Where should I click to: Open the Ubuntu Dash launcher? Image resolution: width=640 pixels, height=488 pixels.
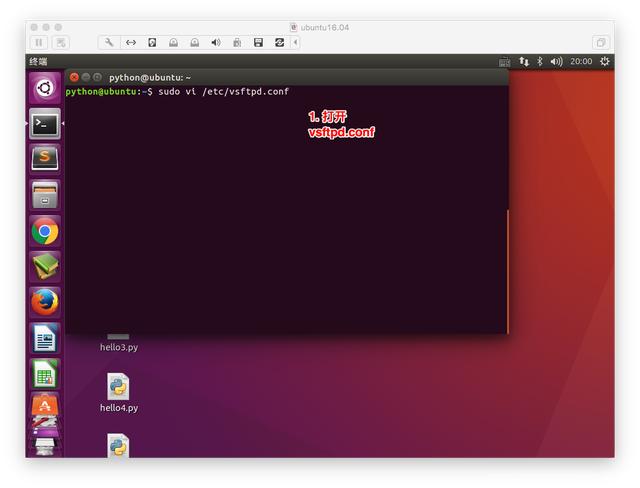point(45,88)
